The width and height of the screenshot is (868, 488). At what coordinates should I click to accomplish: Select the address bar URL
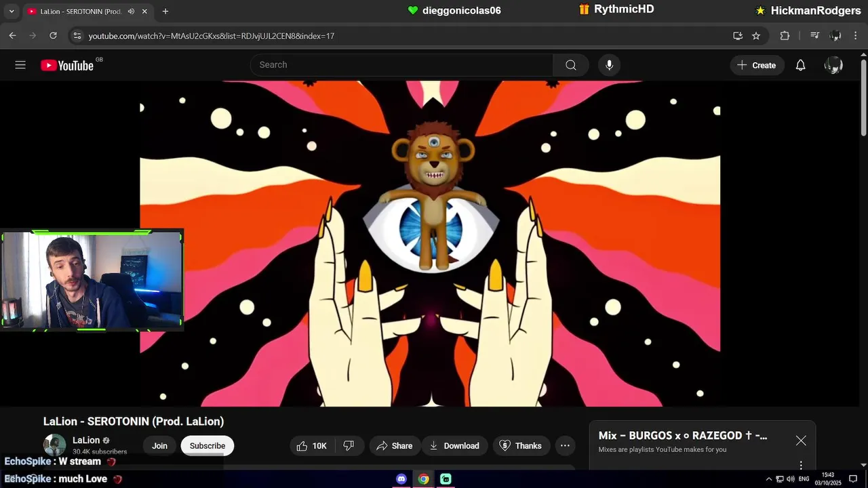coord(212,36)
